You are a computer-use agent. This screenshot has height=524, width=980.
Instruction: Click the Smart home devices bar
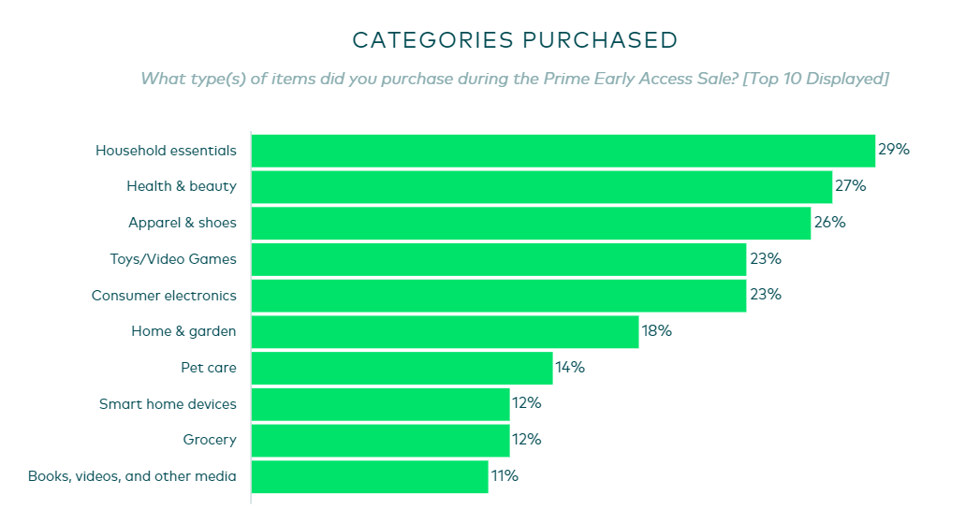coord(380,404)
